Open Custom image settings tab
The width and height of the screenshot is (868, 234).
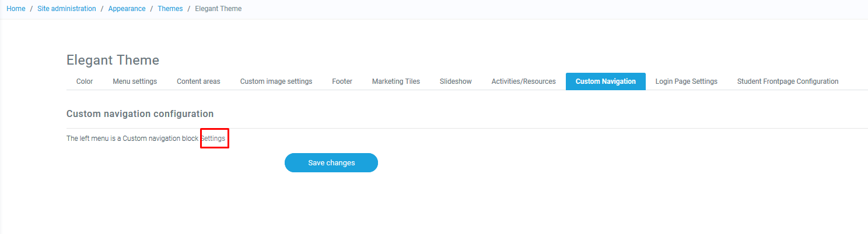pyautogui.click(x=276, y=81)
